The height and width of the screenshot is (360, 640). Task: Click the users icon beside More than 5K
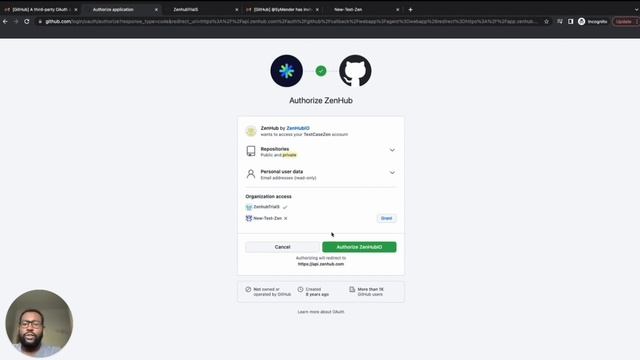[352, 289]
